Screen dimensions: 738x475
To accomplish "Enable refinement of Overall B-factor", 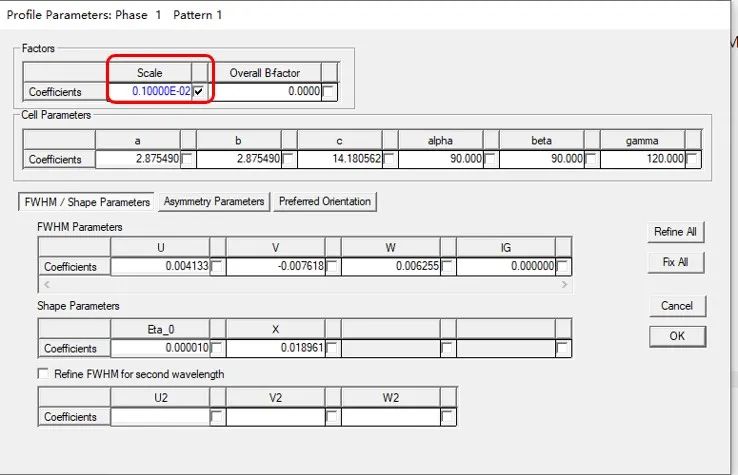I will (x=330, y=92).
